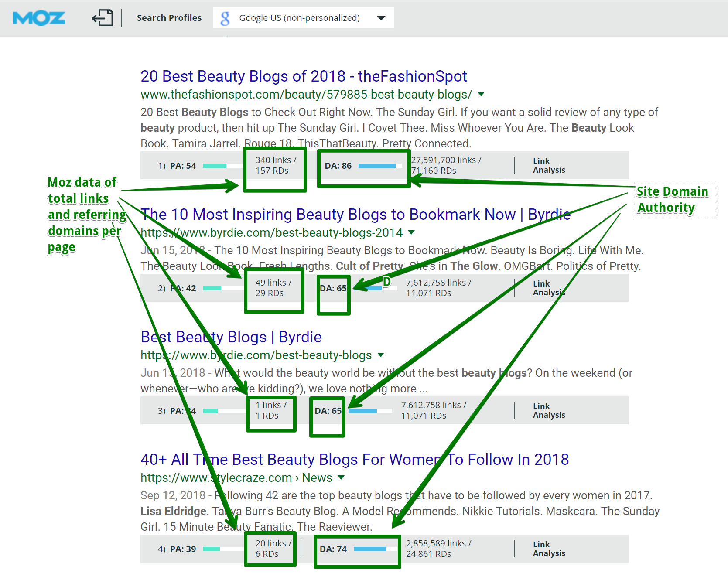Screen dimensions: 728x573
Task: Expand the byrdie.com/best-beauty-blogs URL arrow
Action: 381,355
